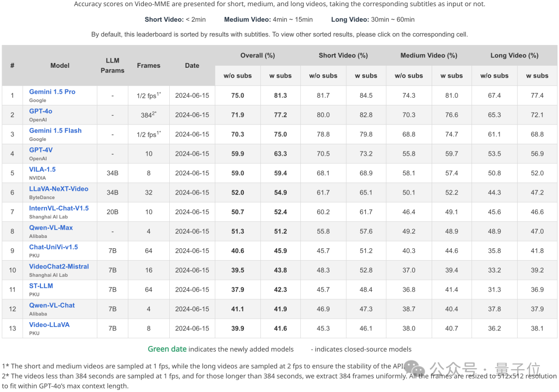Sort by Long Video w subs

click(x=537, y=76)
